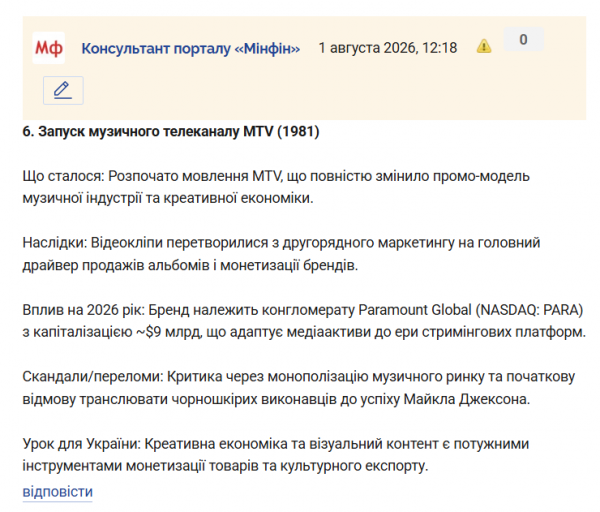Click the paragraph beginning 'Скандали/переломи: Критика'
Image resolution: width=600 pixels, height=512 pixels.
pyautogui.click(x=298, y=388)
